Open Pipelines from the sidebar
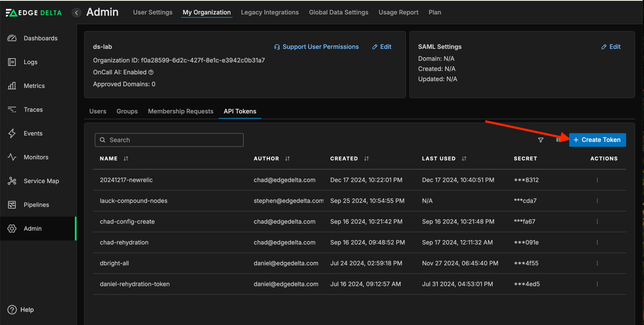Viewport: 644px width, 325px height. click(x=36, y=205)
